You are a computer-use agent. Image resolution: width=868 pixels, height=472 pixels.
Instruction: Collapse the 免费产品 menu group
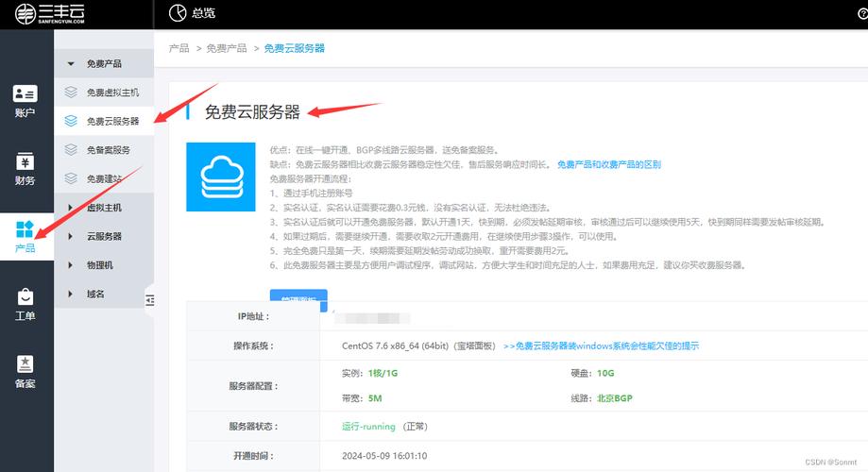104,63
